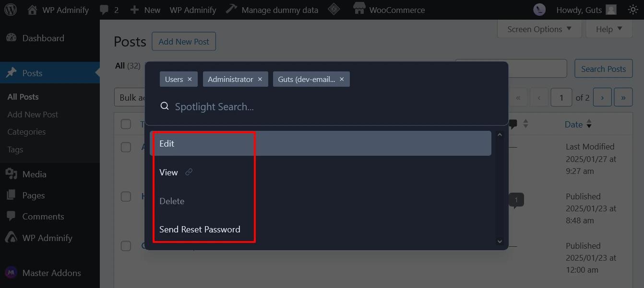Choose Send Reset Password action
This screenshot has width=644, height=288.
point(200,229)
